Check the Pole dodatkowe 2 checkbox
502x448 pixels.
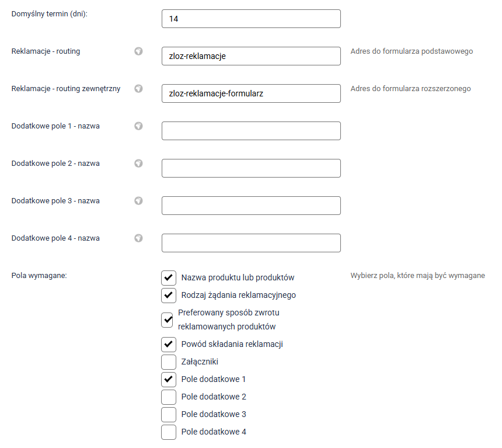coord(169,397)
